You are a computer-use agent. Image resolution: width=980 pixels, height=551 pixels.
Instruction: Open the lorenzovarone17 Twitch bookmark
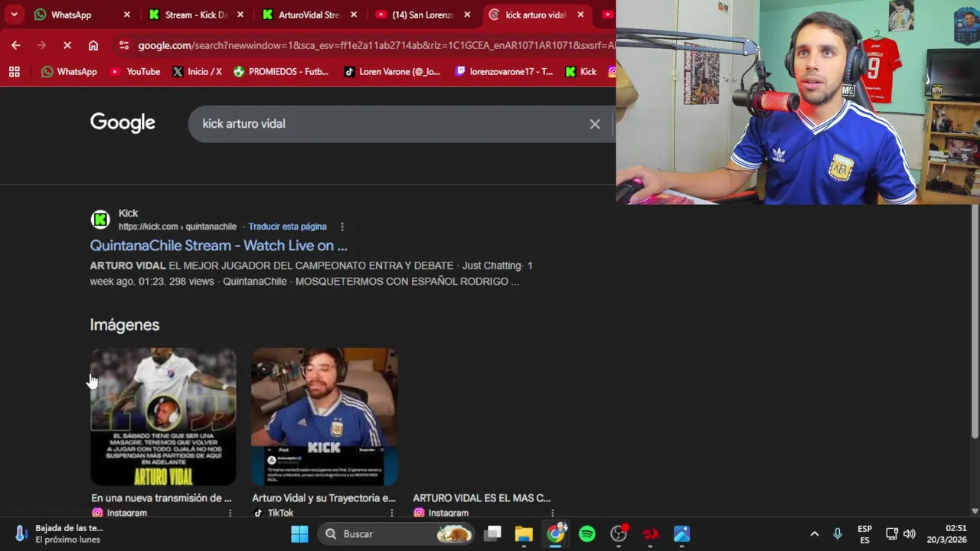(504, 71)
